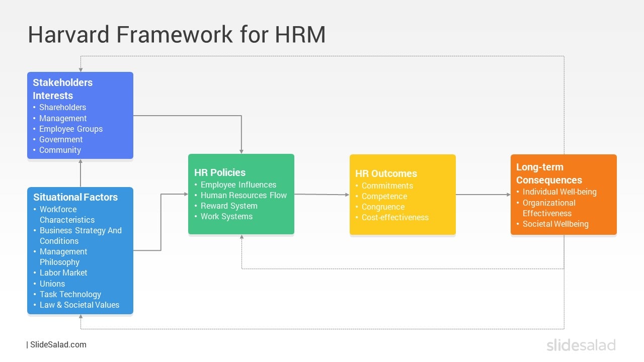Screen dimensions: 644x362
Task: Click the Employee Groups bullet
Action: coord(71,129)
